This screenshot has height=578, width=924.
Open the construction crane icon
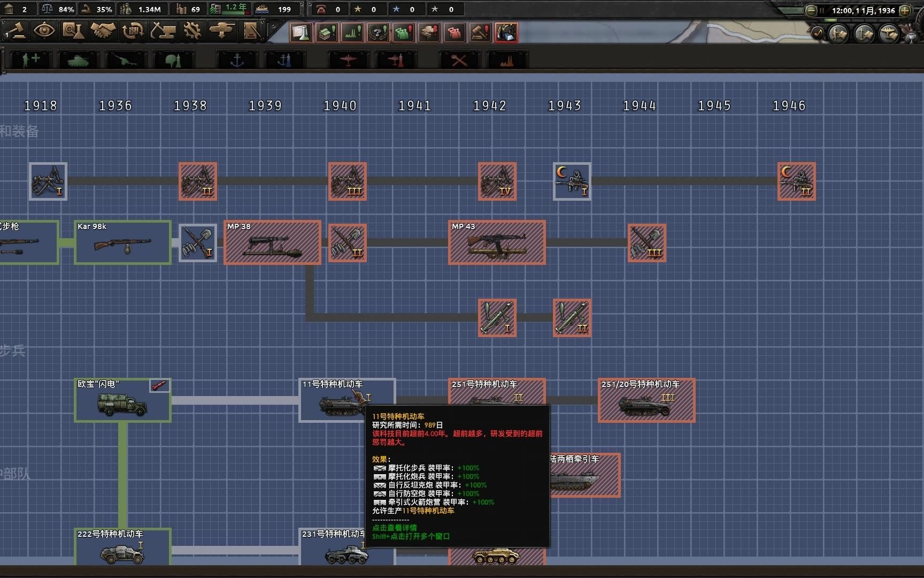coord(163,31)
